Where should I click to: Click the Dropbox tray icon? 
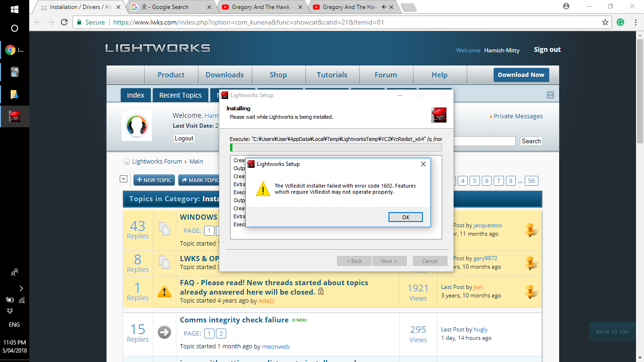tap(9, 311)
